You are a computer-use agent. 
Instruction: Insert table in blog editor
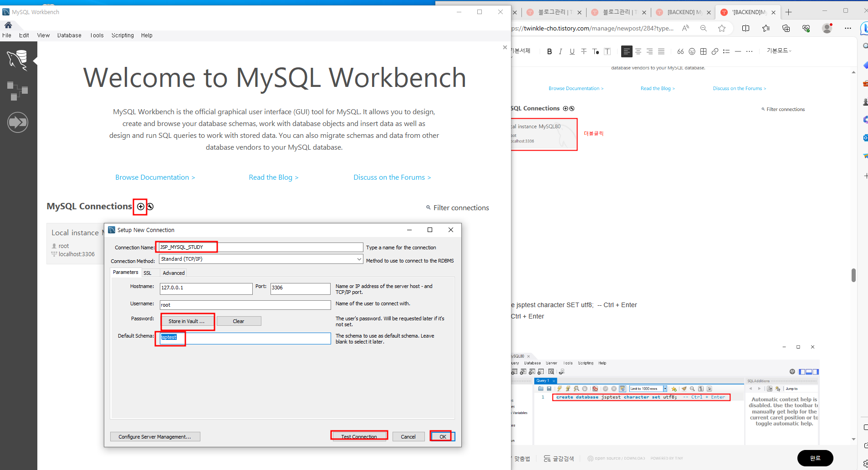tap(703, 51)
